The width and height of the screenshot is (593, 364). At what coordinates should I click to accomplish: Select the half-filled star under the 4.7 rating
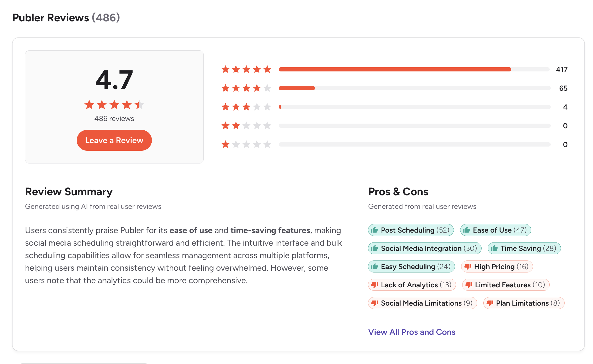140,105
